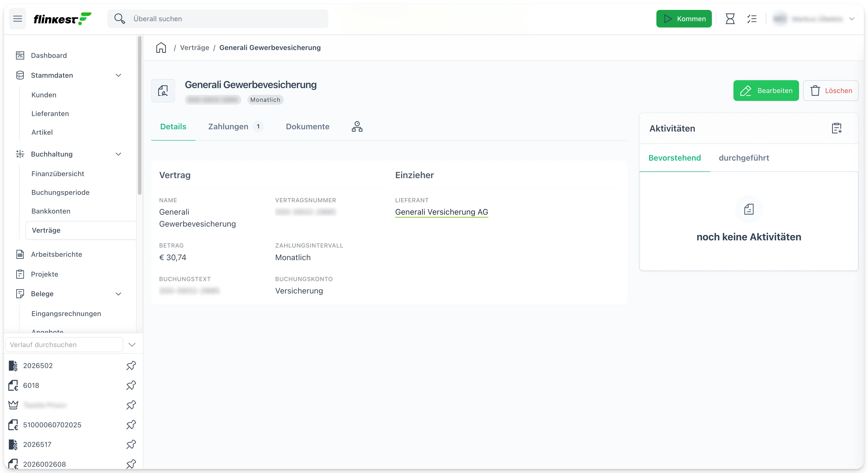This screenshot has height=473, width=868.
Task: Pin the crown history entry
Action: (x=131, y=405)
